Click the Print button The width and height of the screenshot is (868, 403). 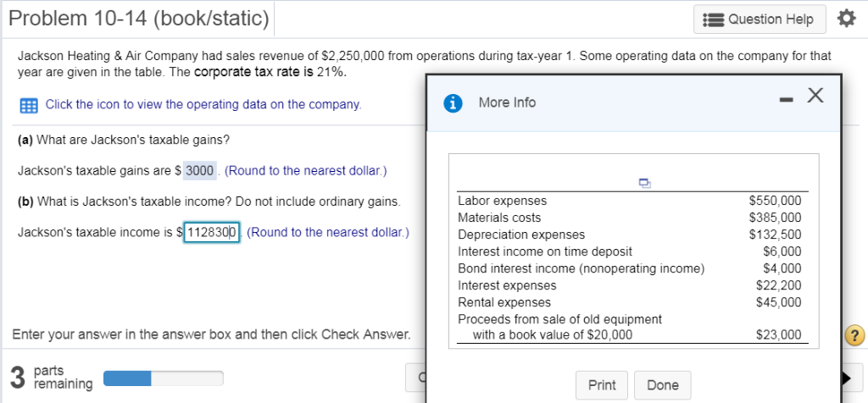(601, 384)
